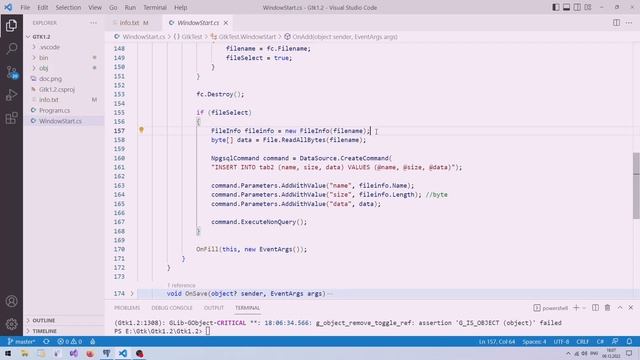The width and height of the screenshot is (640, 360).
Task: Open the launch profile dropdown beside plus
Action: point(584,308)
